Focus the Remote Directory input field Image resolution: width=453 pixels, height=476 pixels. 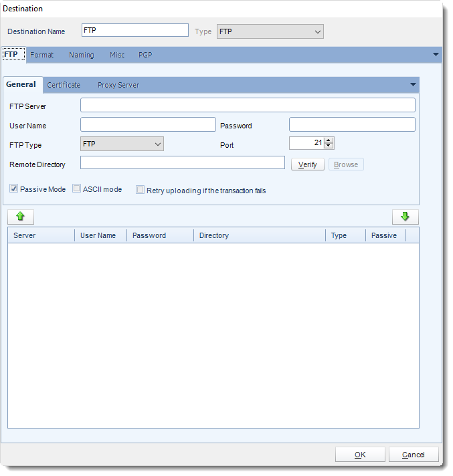click(183, 162)
